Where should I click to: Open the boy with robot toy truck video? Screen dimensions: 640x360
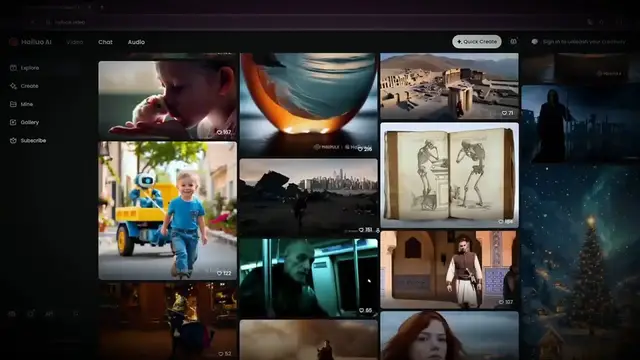click(x=167, y=211)
